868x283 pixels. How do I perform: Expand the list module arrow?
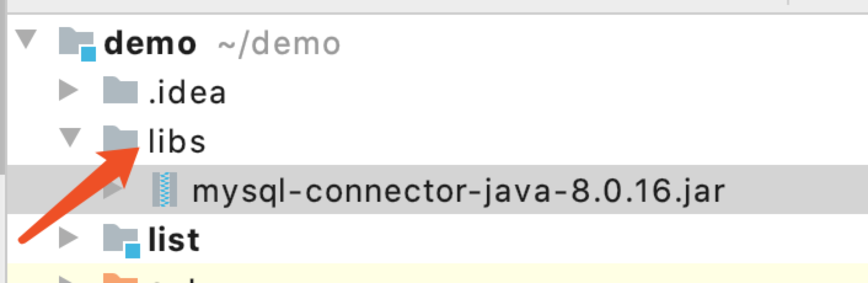click(x=69, y=237)
